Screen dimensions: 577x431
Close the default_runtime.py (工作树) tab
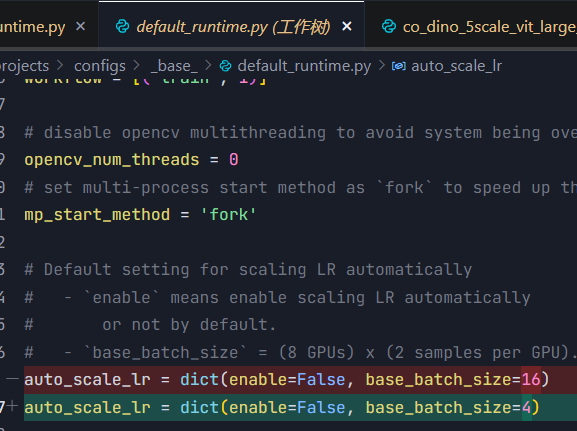(347, 27)
